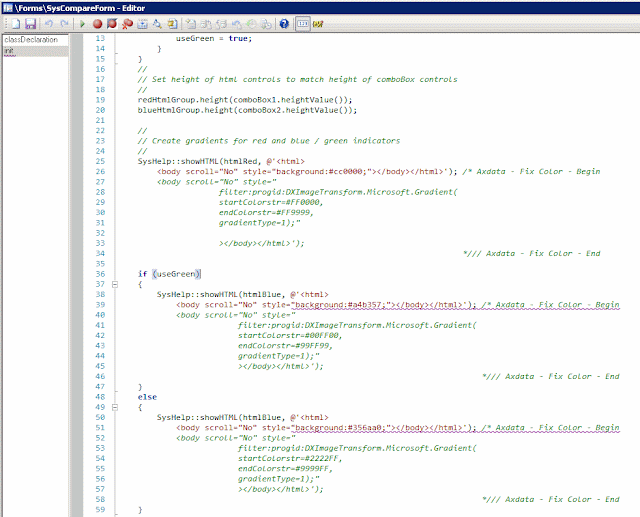Click the Redo arrow in toolbar

click(64, 24)
